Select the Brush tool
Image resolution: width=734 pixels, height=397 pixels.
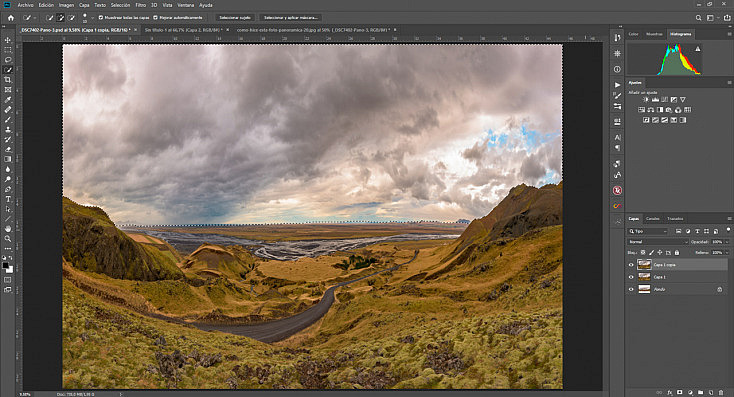(7, 120)
